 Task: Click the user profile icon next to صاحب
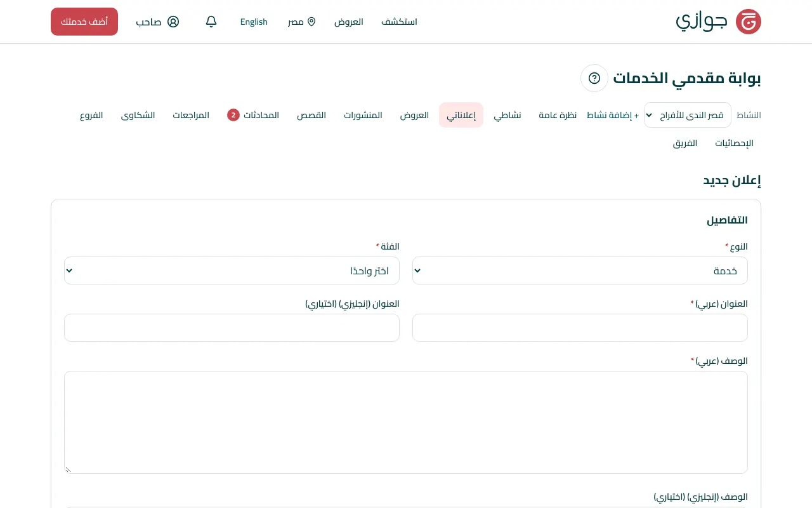[x=173, y=22]
